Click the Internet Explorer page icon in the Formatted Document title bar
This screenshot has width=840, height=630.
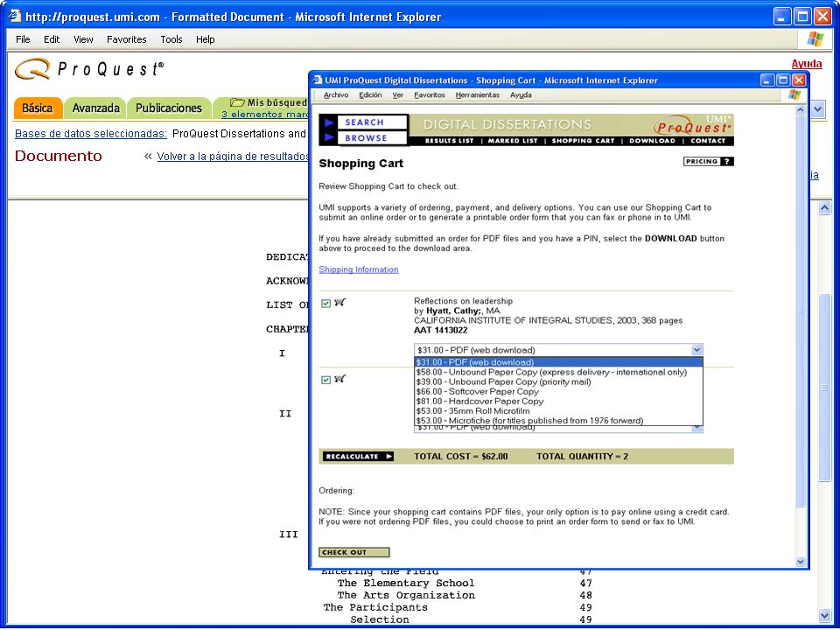tap(15, 17)
